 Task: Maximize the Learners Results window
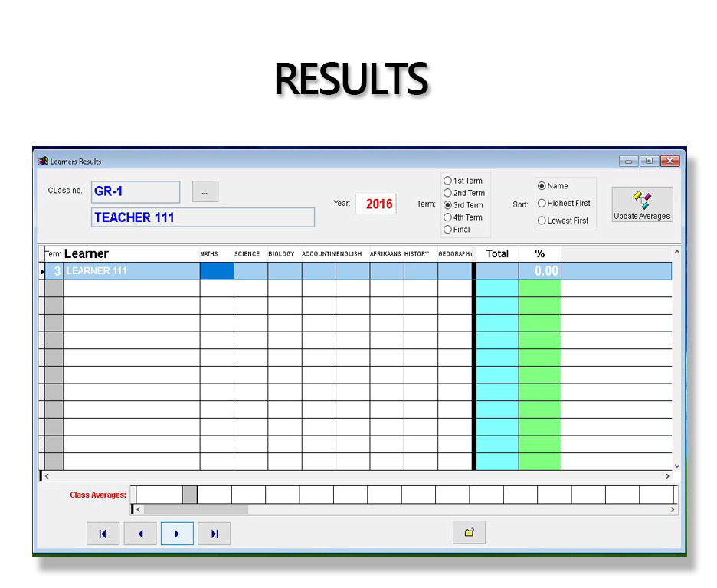[649, 161]
